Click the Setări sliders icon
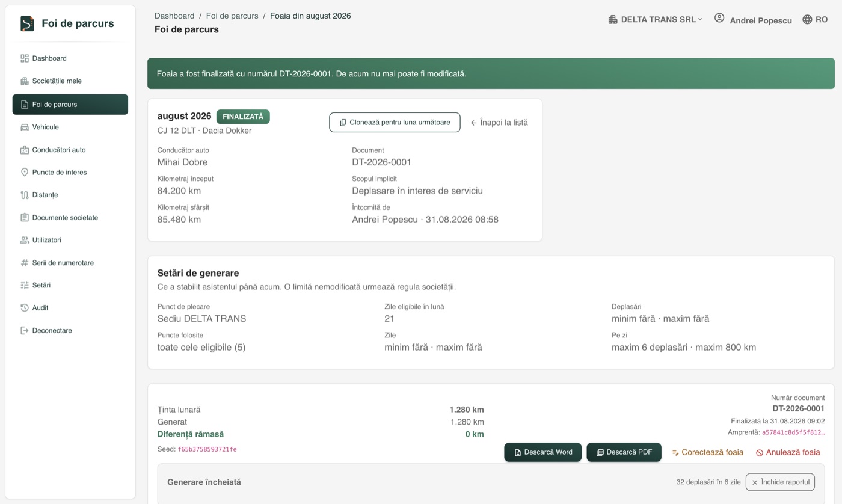This screenshot has width=842, height=504. tap(25, 285)
